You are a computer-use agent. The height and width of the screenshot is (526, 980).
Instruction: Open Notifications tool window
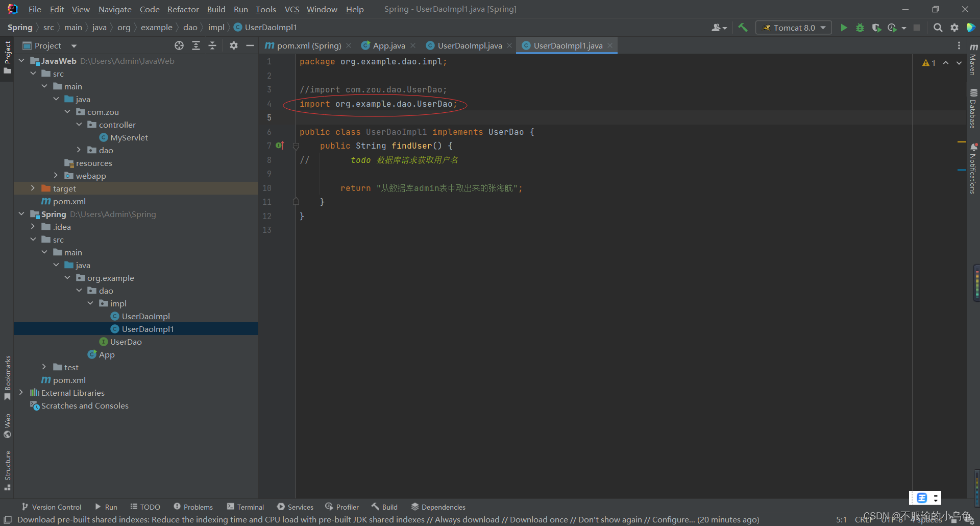(x=973, y=169)
